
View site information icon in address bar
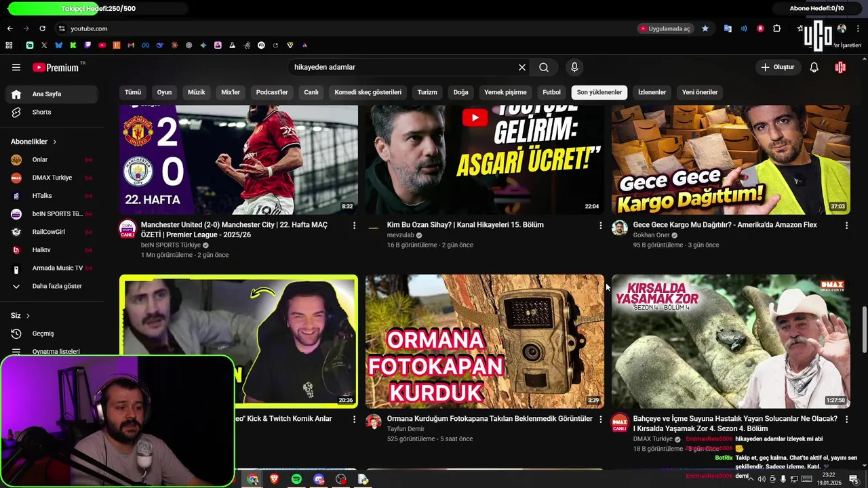click(x=62, y=28)
